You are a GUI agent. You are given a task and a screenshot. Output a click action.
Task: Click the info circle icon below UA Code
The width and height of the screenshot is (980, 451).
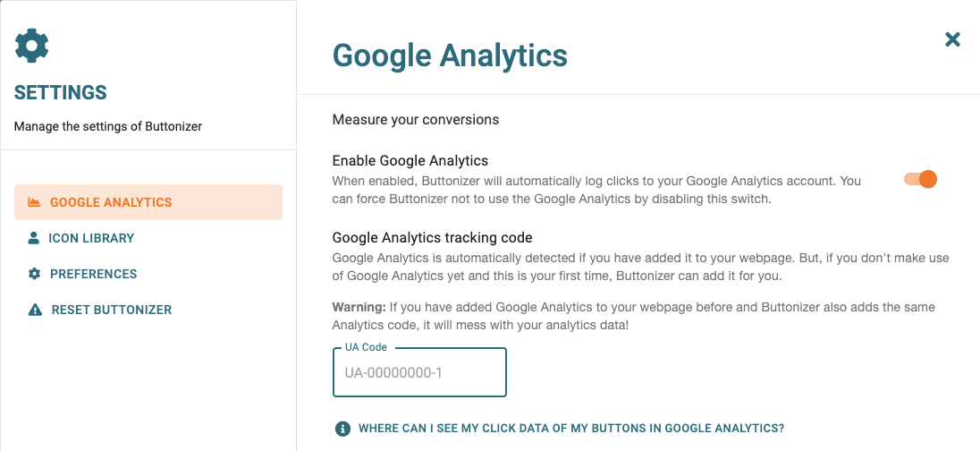342,429
